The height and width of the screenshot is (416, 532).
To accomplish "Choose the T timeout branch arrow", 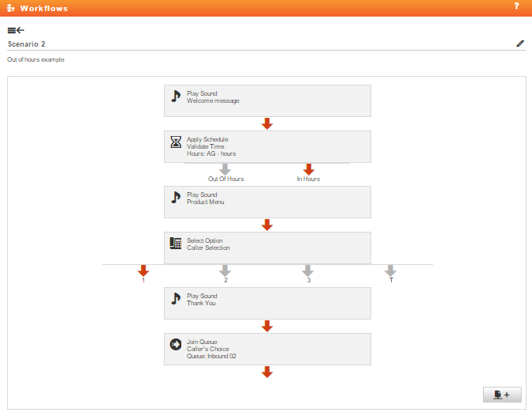I will 390,271.
